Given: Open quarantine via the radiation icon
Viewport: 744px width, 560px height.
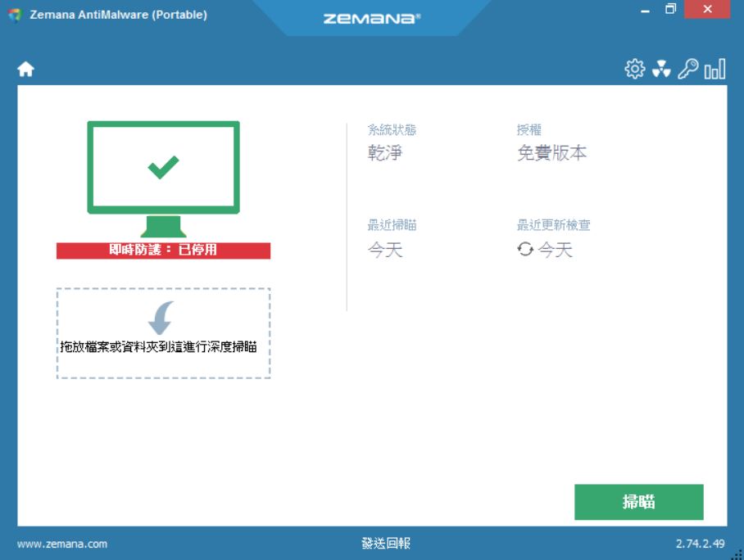Looking at the screenshot, I should click(x=661, y=70).
